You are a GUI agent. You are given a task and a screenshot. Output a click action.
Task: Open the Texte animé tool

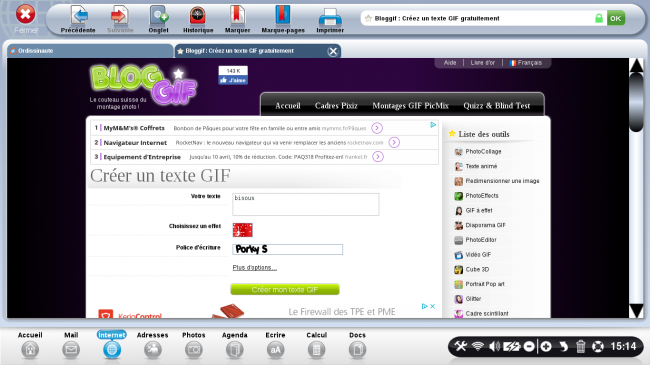tap(475, 166)
